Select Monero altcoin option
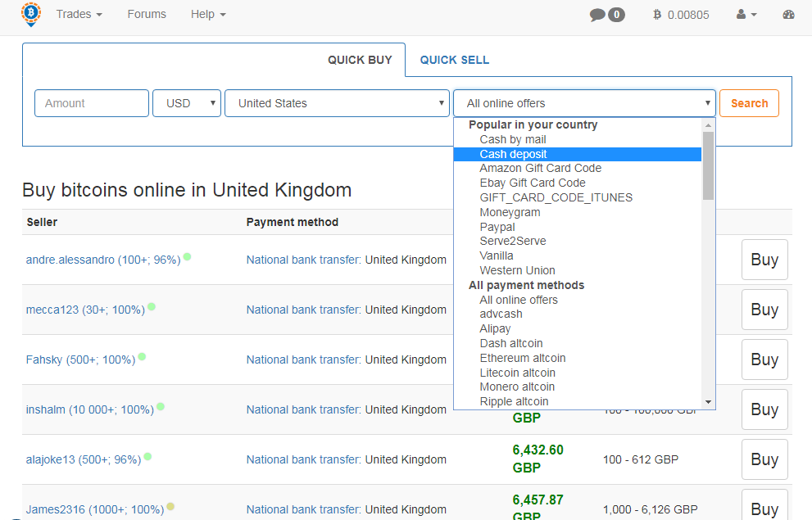Viewport: 812px width, 520px height. coord(578,387)
